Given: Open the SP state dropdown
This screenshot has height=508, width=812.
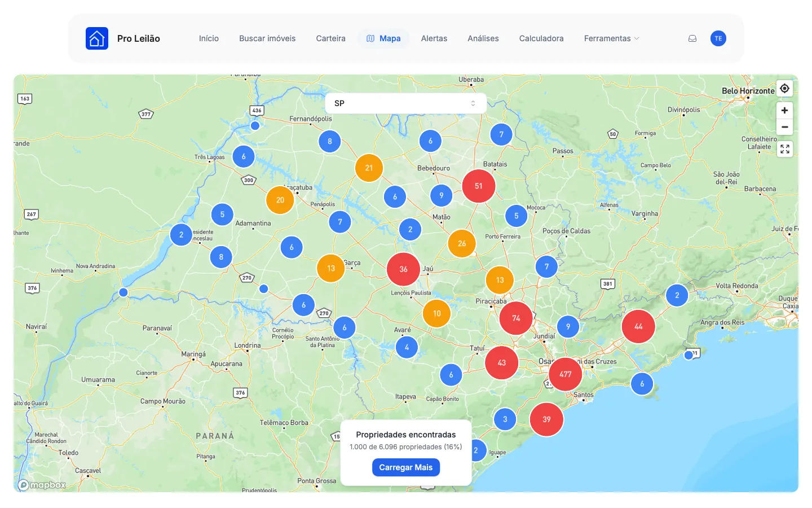Looking at the screenshot, I should pos(406,103).
